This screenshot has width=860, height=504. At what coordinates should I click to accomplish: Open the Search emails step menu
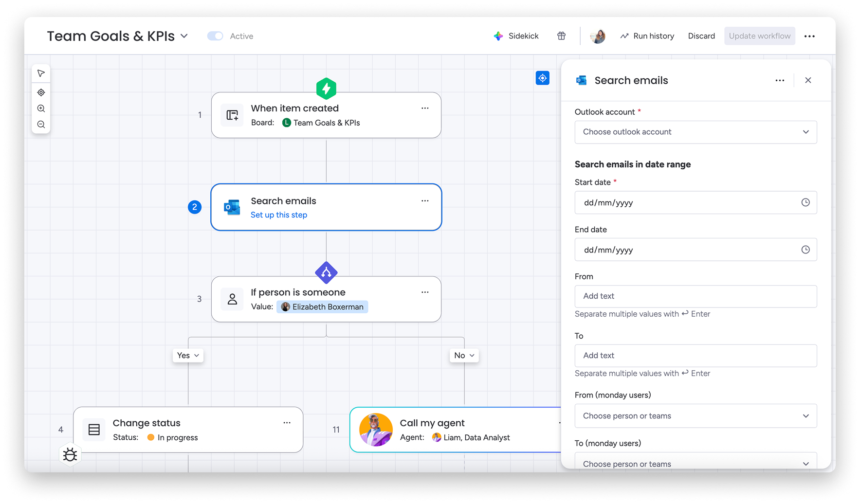point(425,200)
